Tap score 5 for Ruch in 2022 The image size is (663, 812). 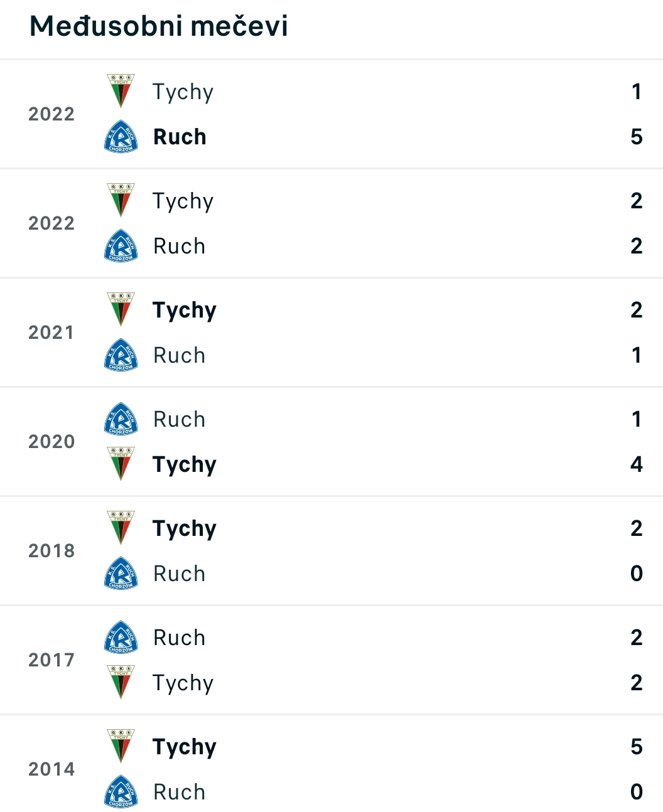[637, 137]
